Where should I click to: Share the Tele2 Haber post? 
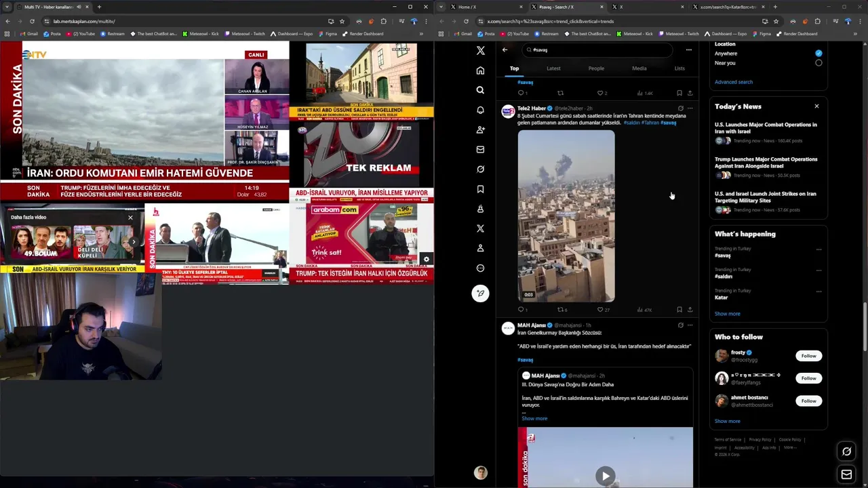pyautogui.click(x=690, y=310)
